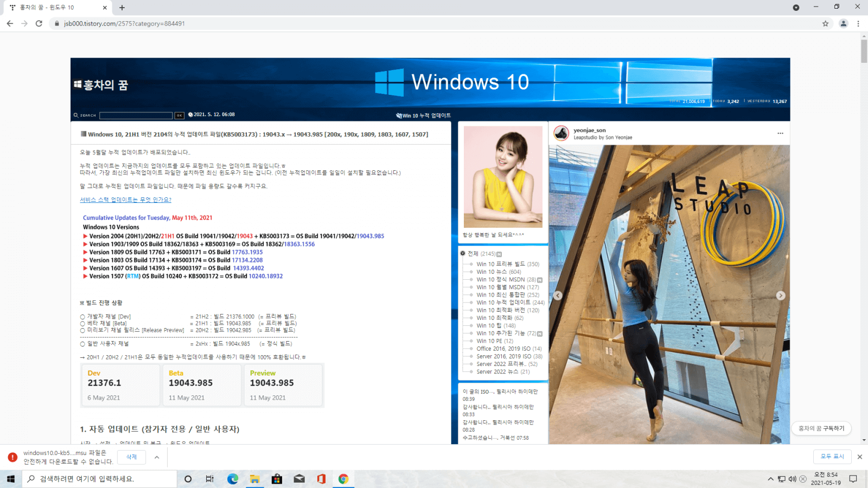
Task: Open Instagram embed three-dot options
Action: pyautogui.click(x=780, y=133)
